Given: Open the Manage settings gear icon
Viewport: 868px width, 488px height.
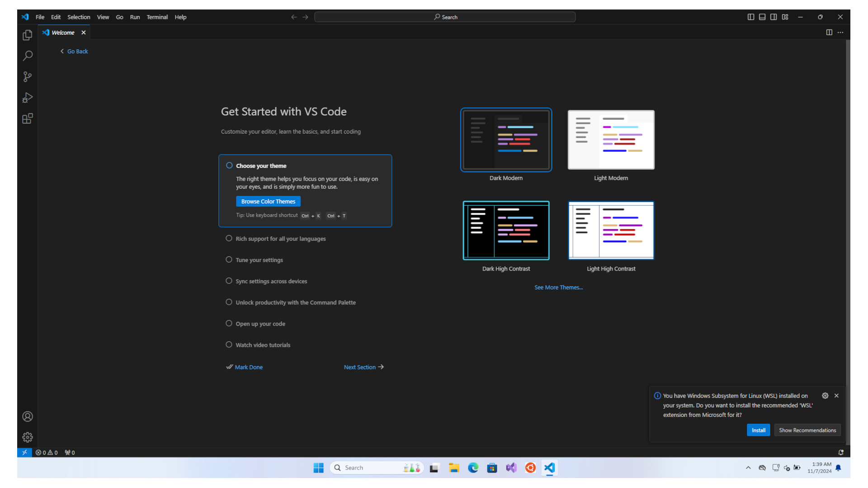Looking at the screenshot, I should (27, 437).
